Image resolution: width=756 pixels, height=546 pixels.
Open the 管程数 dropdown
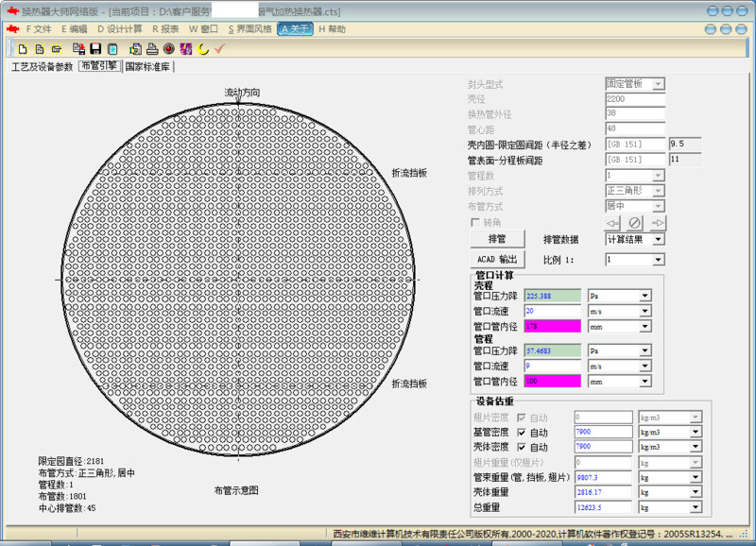659,176
